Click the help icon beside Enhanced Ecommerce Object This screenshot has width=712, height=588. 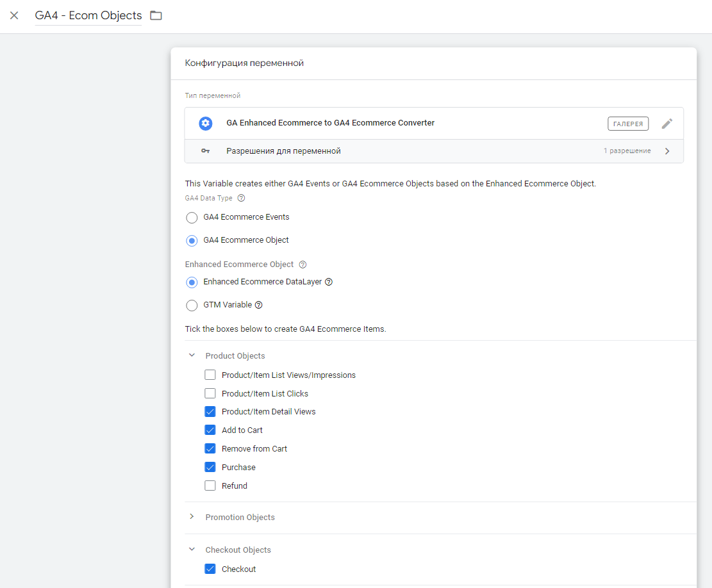303,265
